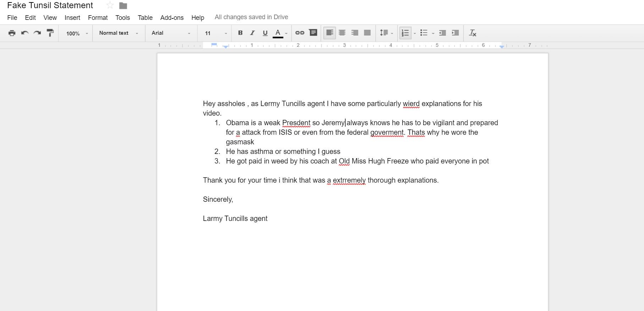Image resolution: width=644 pixels, height=311 pixels.
Task: Toggle underline formatting
Action: (x=265, y=33)
